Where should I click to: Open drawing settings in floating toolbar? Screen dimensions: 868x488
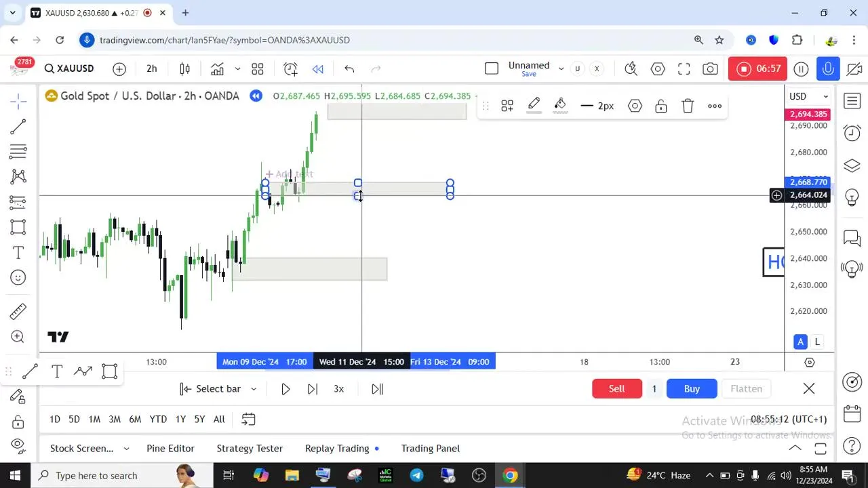pyautogui.click(x=635, y=106)
